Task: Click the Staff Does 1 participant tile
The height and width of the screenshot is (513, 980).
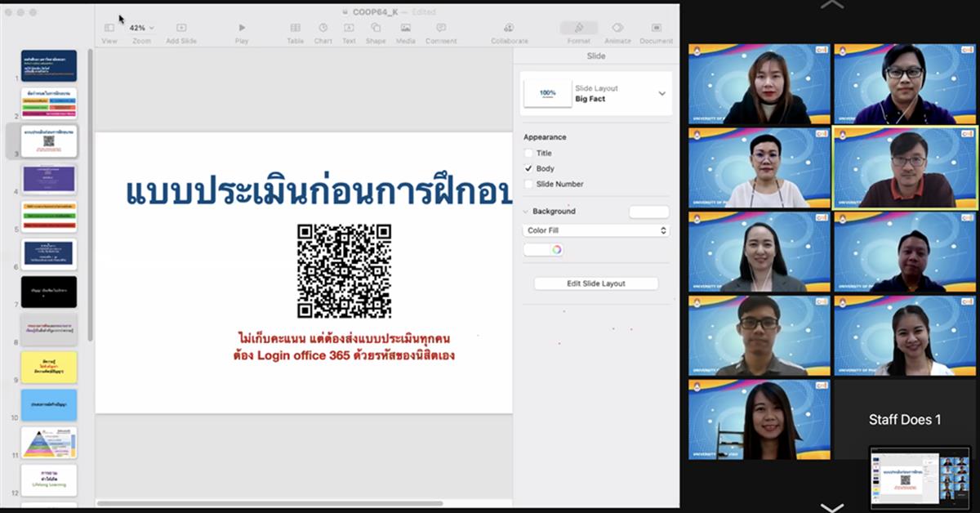Action: pos(905,419)
